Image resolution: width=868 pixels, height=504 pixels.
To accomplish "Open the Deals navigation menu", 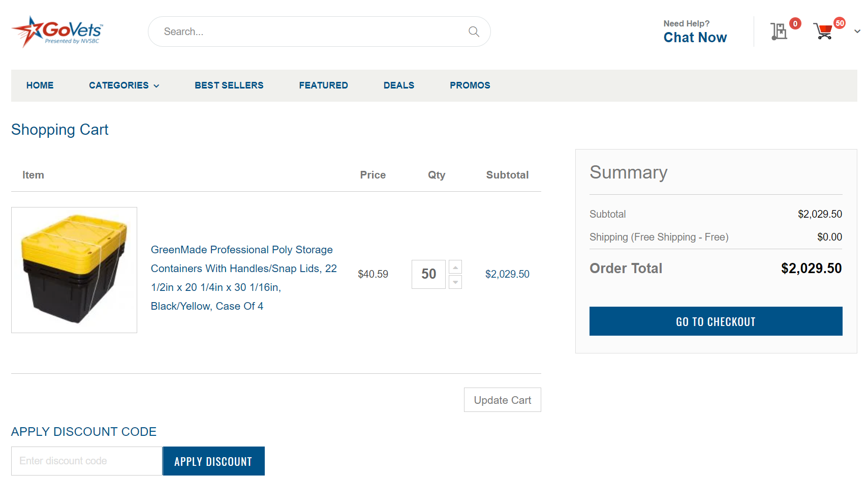I will click(x=399, y=85).
